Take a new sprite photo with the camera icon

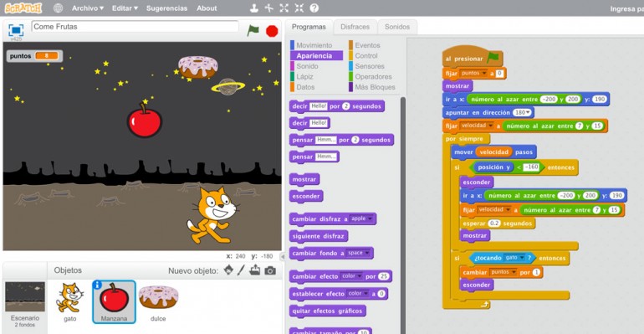270,270
